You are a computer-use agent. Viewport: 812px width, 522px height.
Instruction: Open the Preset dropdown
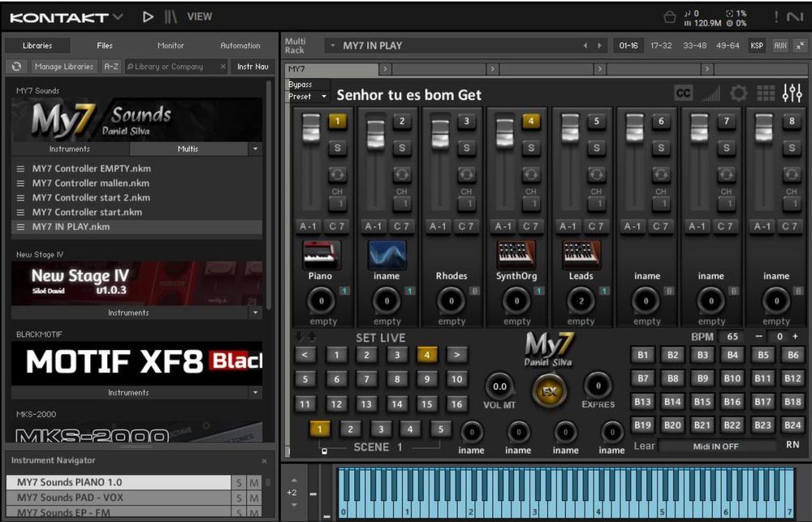308,97
